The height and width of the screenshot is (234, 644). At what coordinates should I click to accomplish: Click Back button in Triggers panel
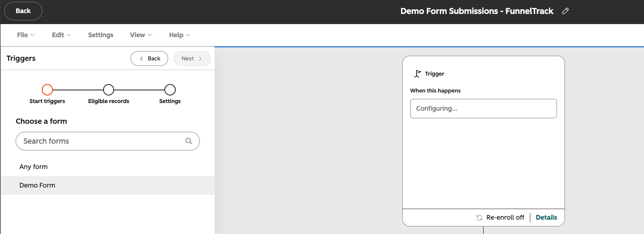pos(150,59)
